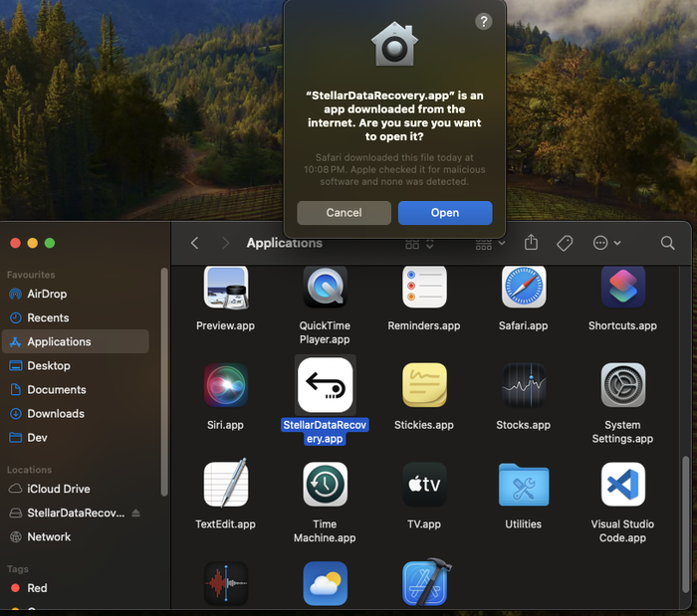Click the Share toolbar icon
Viewport: 697px width, 616px height.
[531, 243]
